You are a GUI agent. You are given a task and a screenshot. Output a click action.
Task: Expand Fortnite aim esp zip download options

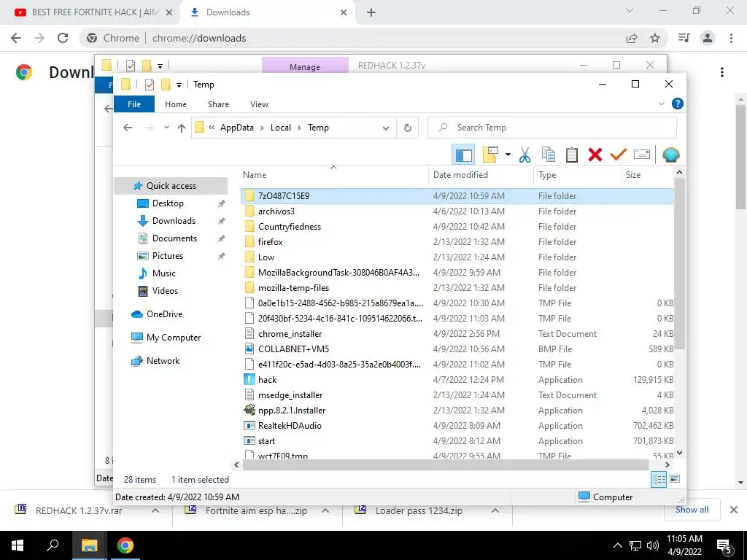pyautogui.click(x=325, y=510)
